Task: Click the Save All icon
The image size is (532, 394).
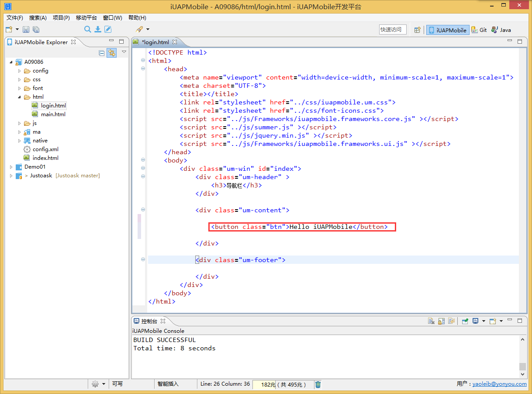Action: coord(36,29)
